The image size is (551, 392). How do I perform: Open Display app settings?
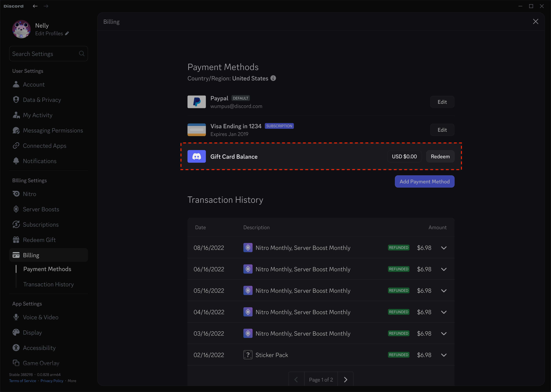[48, 332]
